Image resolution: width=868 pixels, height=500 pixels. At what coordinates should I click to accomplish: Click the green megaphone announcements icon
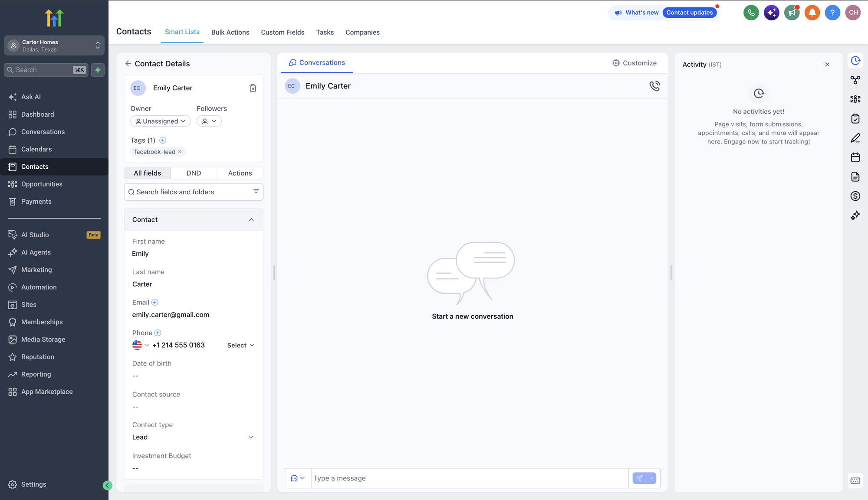792,13
